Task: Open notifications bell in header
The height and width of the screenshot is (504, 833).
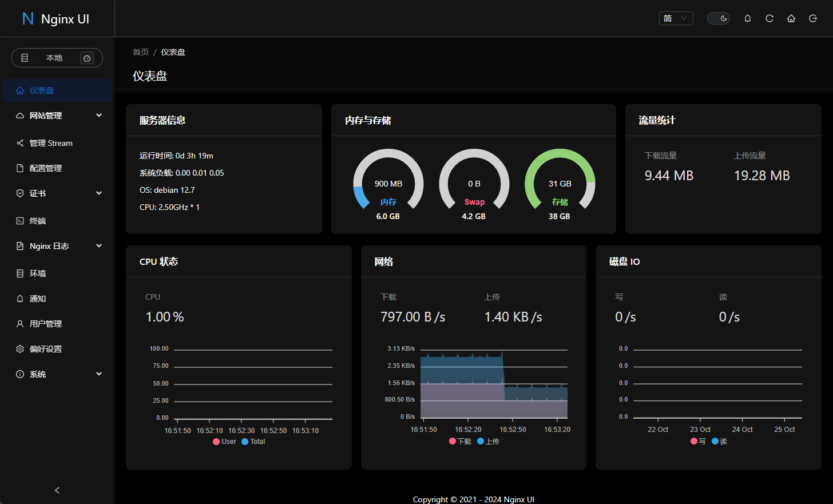Action: point(748,18)
